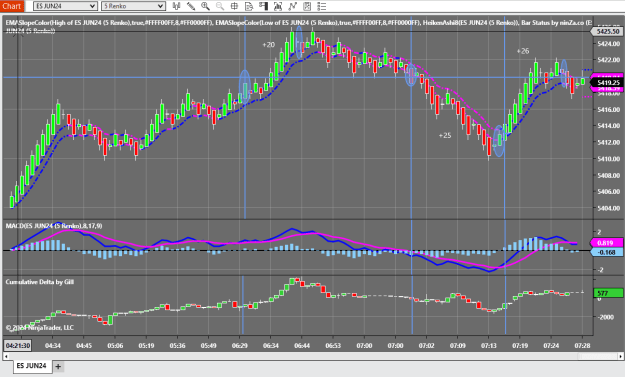Click the 5422.00 price axis label
The height and width of the screenshot is (377, 625).
point(609,60)
